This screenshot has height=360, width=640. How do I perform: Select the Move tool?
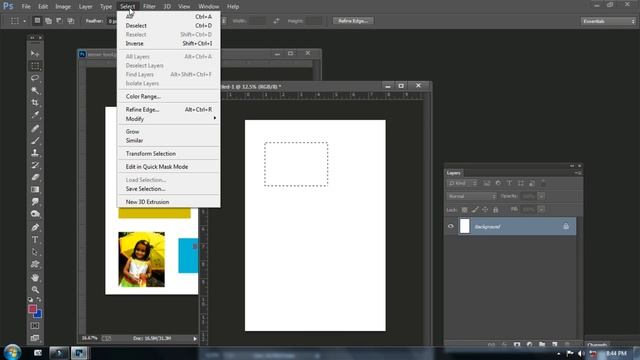[x=35, y=53]
